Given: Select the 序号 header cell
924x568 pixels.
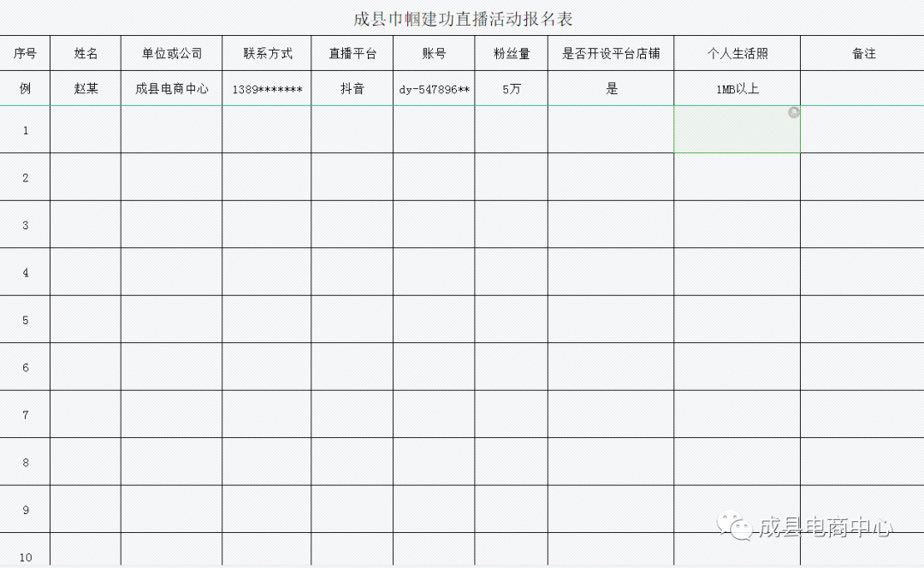Looking at the screenshot, I should 25,54.
